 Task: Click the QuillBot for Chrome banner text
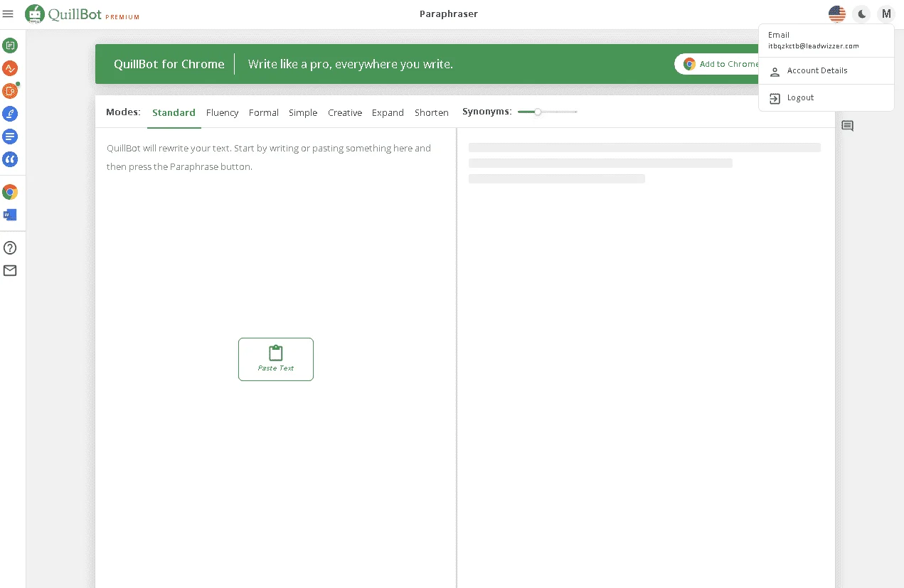click(169, 64)
